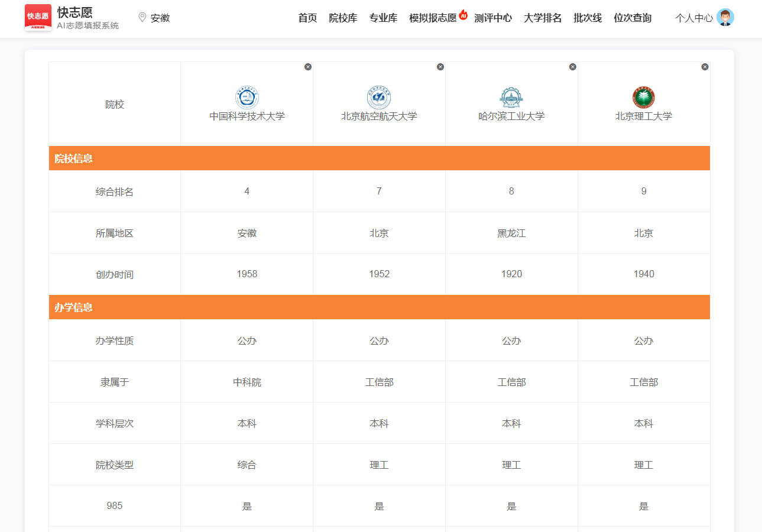Click the 综合排名 row label
Viewport: 762px width, 532px height.
click(x=115, y=192)
